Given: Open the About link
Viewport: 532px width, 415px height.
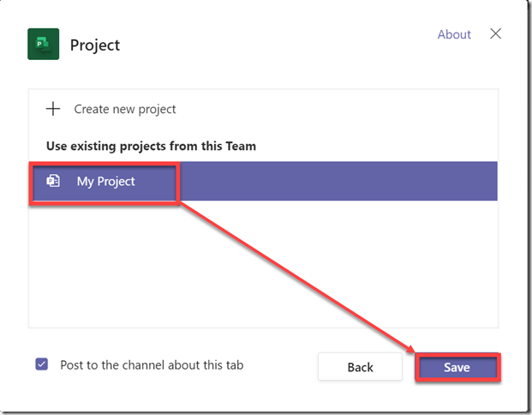Looking at the screenshot, I should point(454,34).
